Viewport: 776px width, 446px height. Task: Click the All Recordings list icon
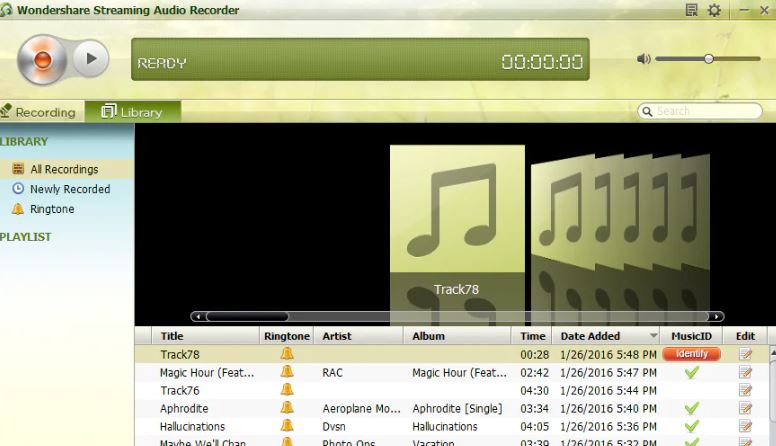coord(18,169)
